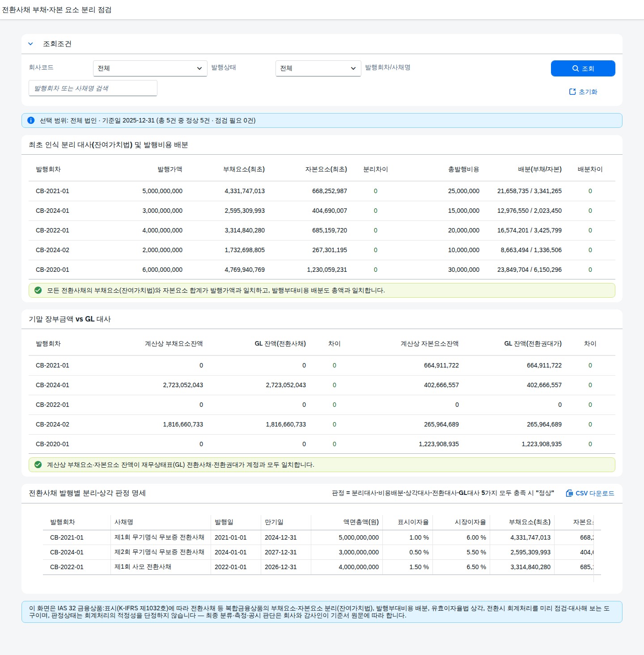Click the value 1,230,059,231

click(x=327, y=270)
